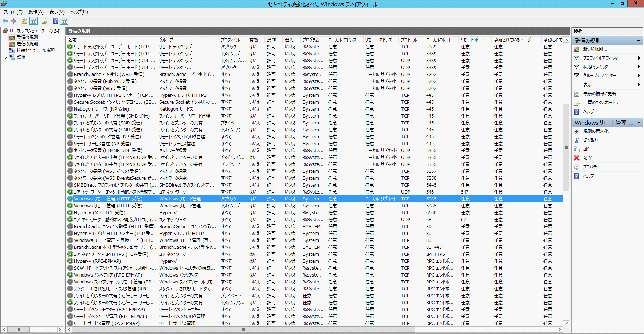Click the rule list vertical scrollbar thumb
Viewport: 644px width, 334px height.
[x=566, y=147]
